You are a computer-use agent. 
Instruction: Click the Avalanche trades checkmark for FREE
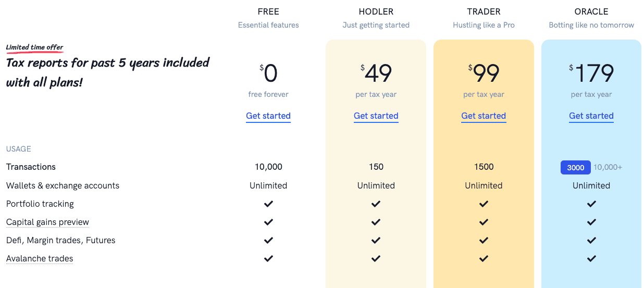[x=268, y=258]
